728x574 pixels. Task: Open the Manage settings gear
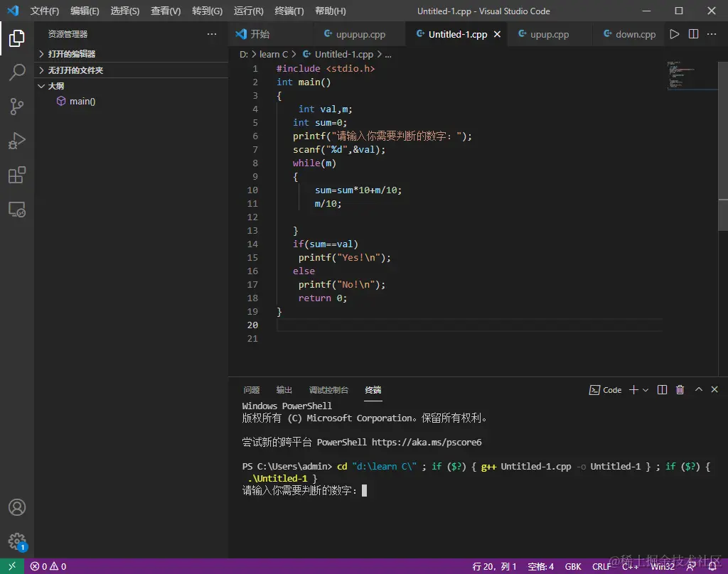click(17, 541)
